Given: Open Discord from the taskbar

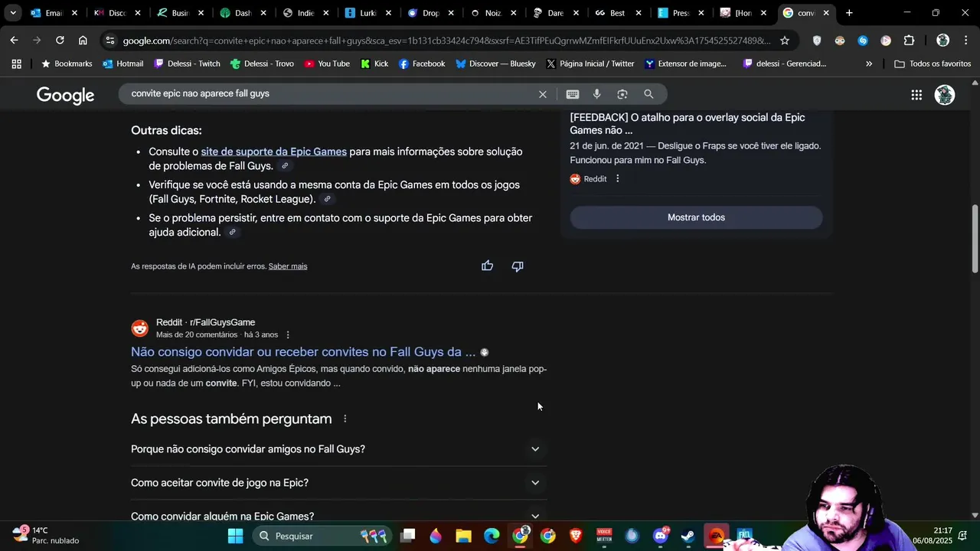Looking at the screenshot, I should point(661,536).
